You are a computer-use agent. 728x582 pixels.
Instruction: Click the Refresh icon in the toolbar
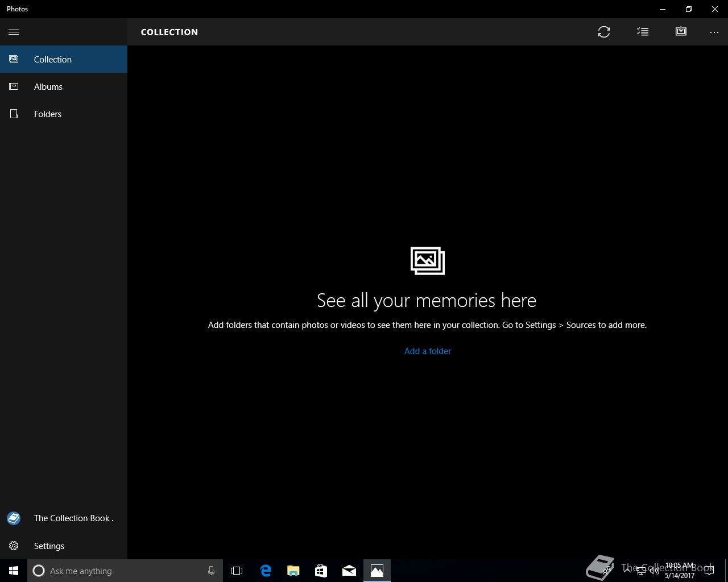[604, 32]
